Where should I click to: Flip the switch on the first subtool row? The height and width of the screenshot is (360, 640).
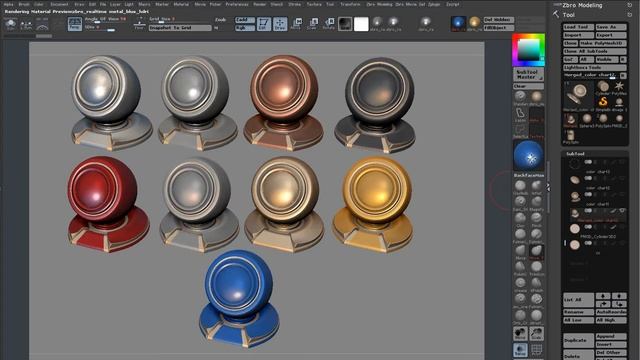point(588,162)
